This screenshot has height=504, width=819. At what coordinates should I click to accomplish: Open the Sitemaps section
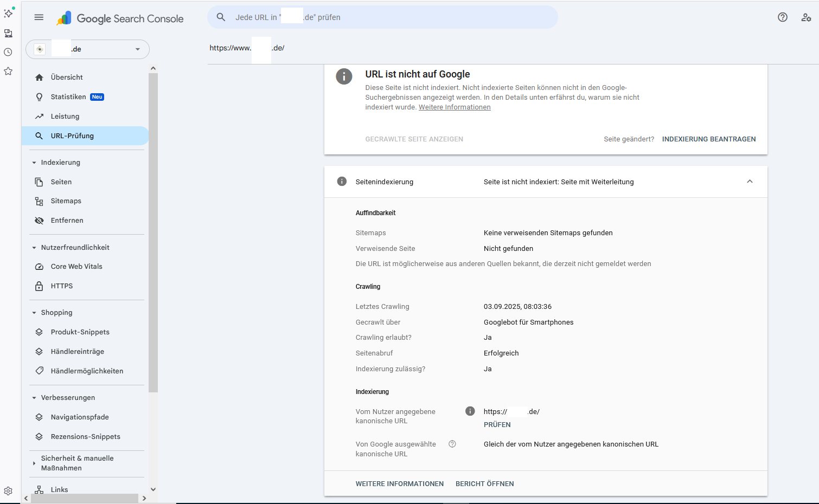pyautogui.click(x=66, y=201)
